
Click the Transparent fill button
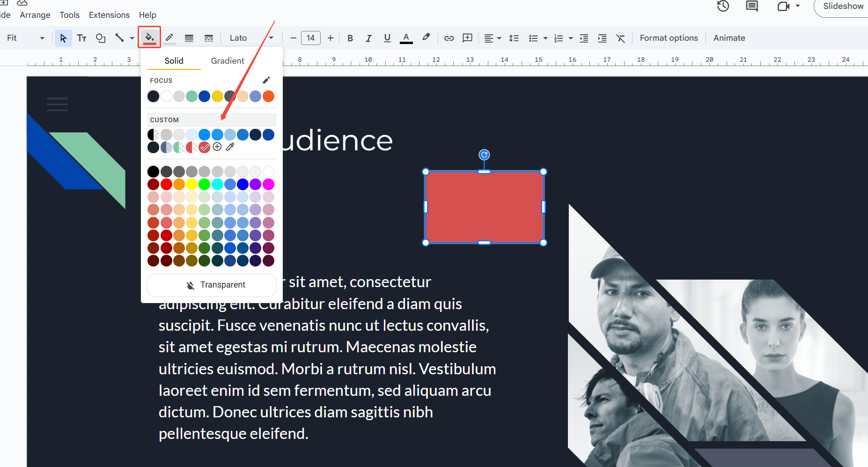[x=211, y=285]
